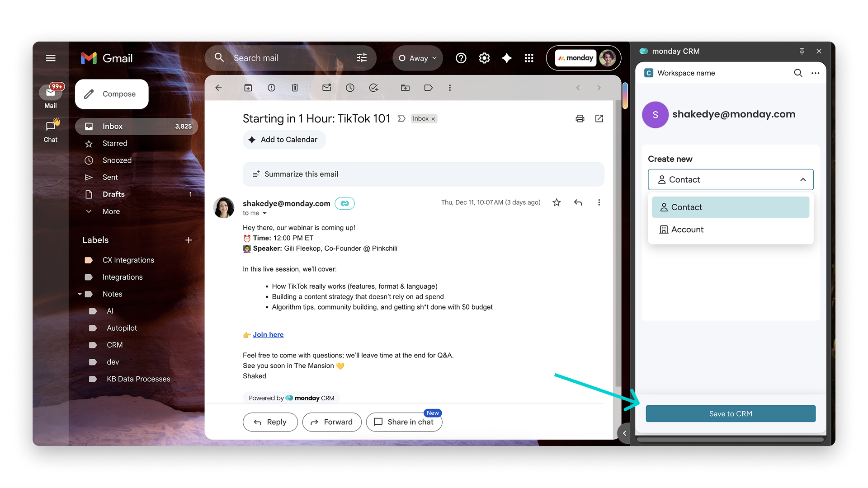
Task: Click the monday CRM badge beside sender
Action: [x=344, y=203]
